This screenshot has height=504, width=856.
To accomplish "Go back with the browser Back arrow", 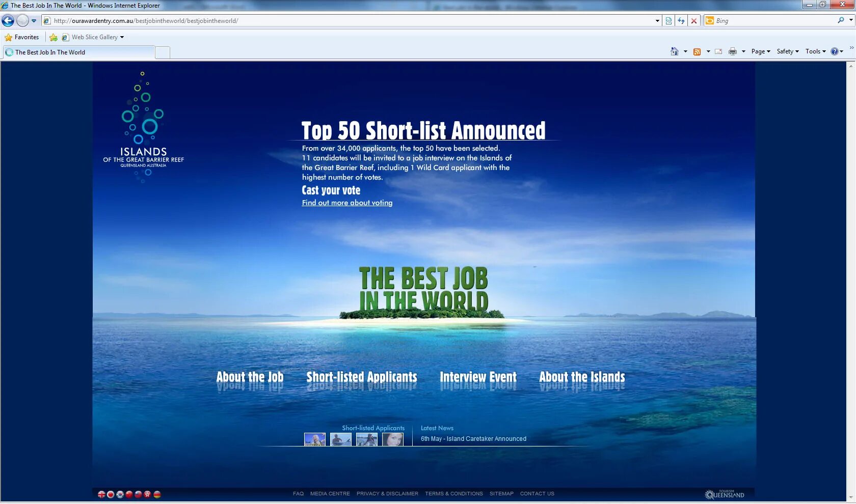I will coord(8,21).
